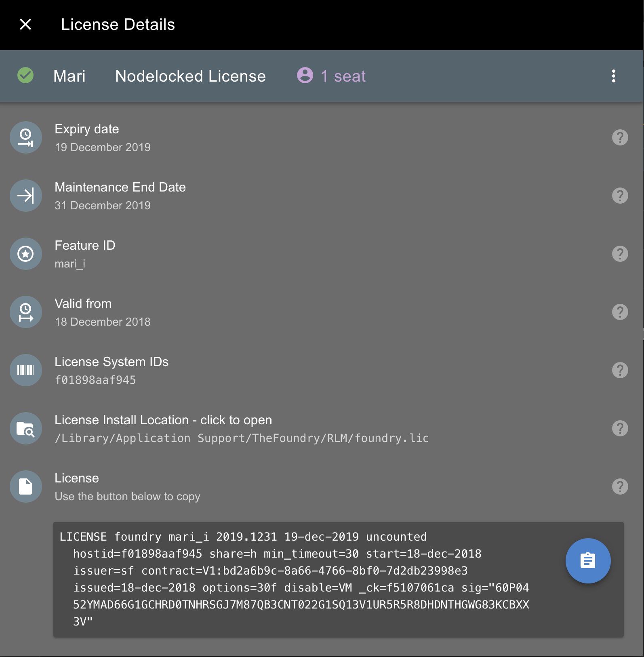Click the f01898aaf945 system ID value
This screenshot has height=657, width=644.
coord(95,380)
